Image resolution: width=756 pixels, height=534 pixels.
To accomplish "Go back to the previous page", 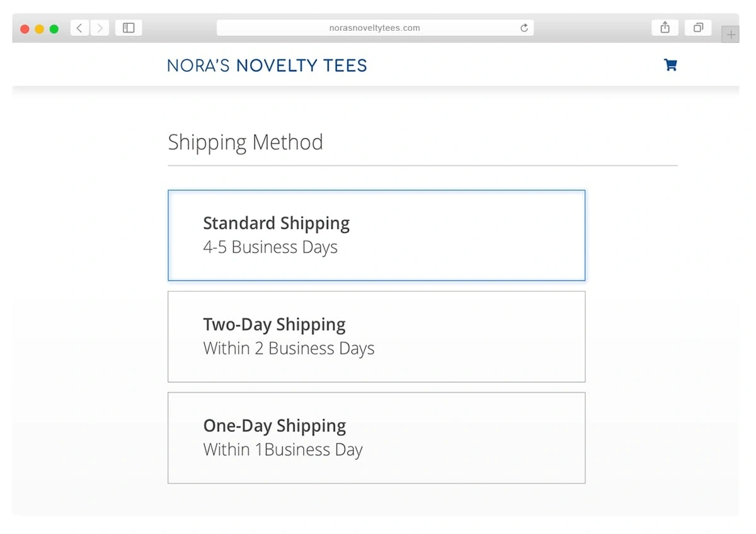I will 79,28.
